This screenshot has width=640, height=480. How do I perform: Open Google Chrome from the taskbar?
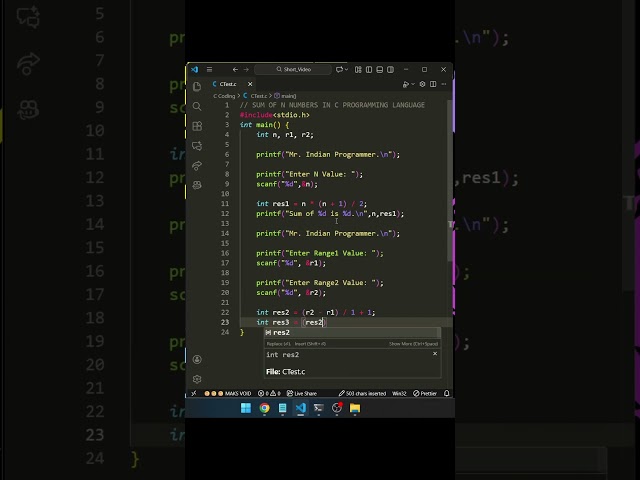(264, 408)
